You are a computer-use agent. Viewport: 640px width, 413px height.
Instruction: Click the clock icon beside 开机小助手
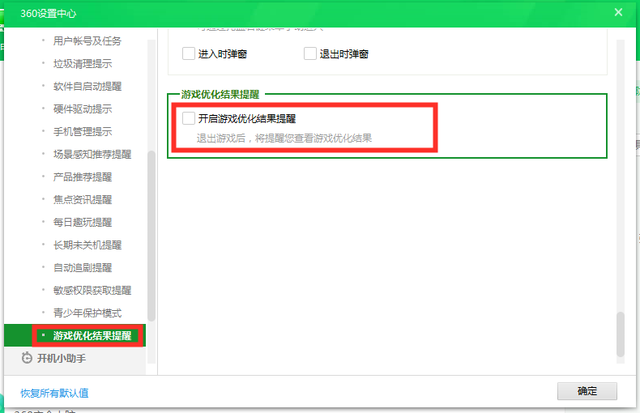pyautogui.click(x=27, y=358)
